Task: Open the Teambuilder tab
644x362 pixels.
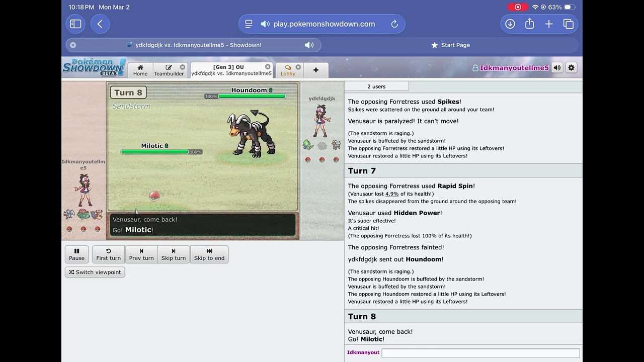Action: (x=169, y=70)
